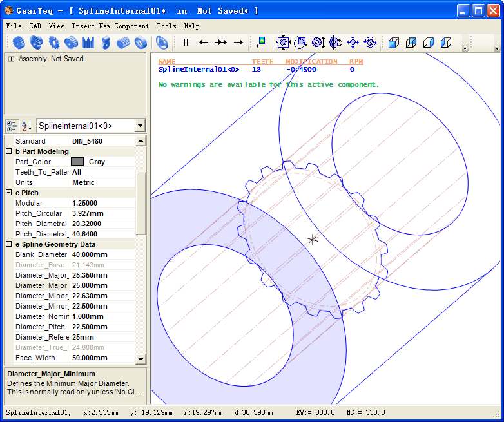504x422 pixels.
Task: Insert a sprocket component
Action: click(x=53, y=43)
